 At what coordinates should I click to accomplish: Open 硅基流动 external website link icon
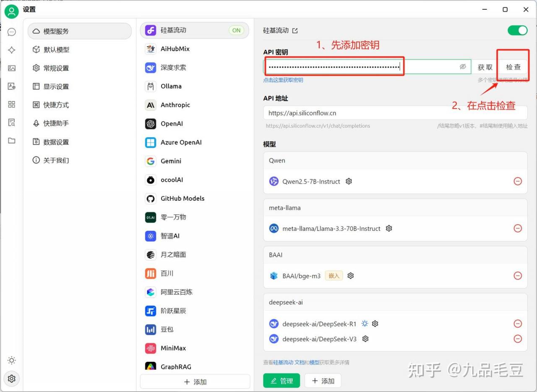[295, 31]
